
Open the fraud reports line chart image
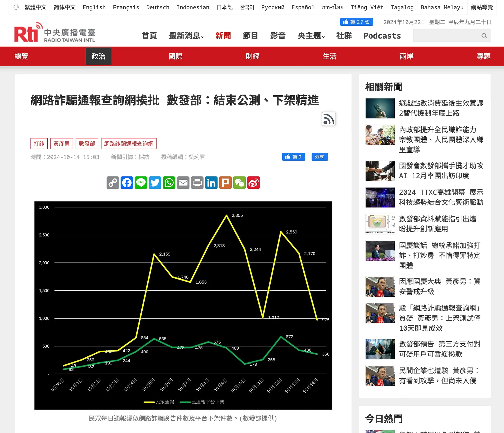[183, 305]
